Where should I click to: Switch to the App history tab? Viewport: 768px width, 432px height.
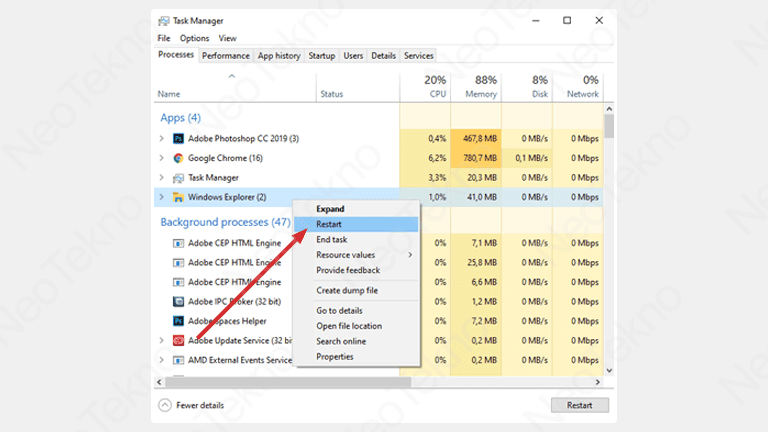point(279,56)
